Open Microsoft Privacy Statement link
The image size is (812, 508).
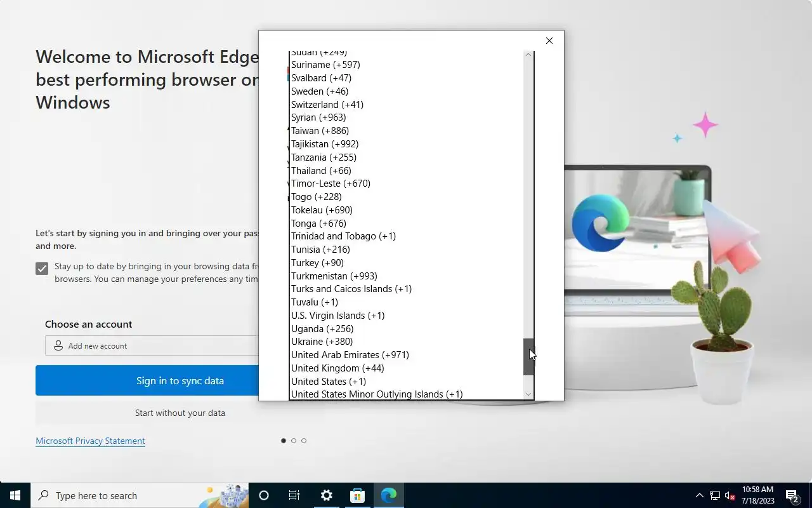(90, 441)
